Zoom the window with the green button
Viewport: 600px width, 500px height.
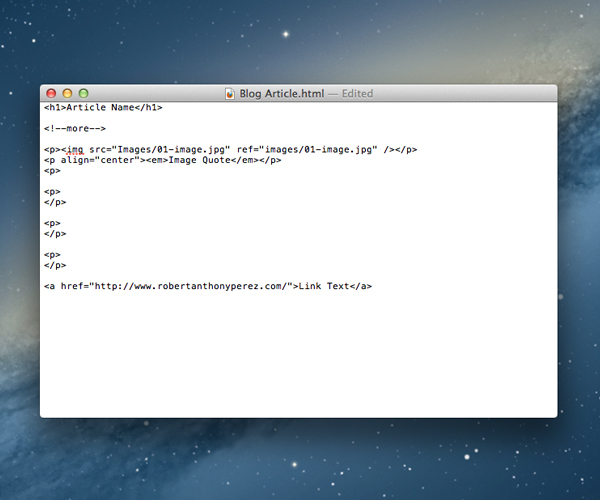83,93
